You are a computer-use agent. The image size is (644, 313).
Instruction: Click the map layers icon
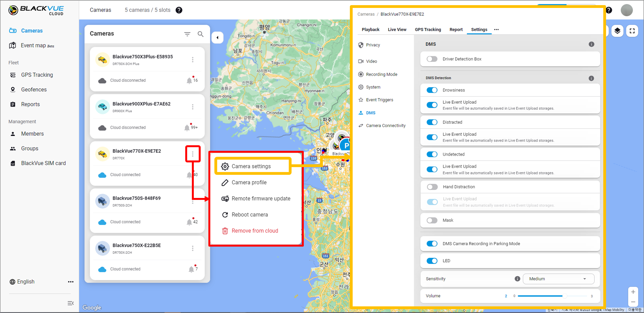(x=617, y=31)
